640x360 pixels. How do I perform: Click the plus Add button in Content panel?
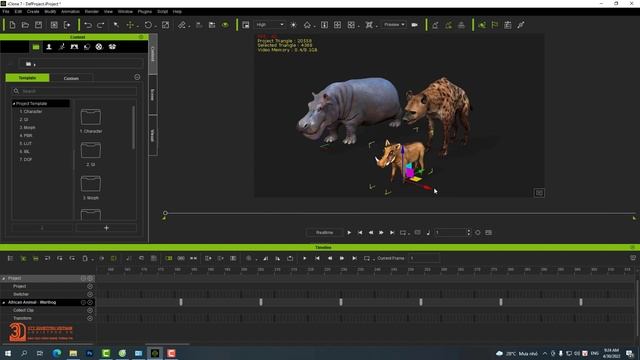[x=106, y=228]
